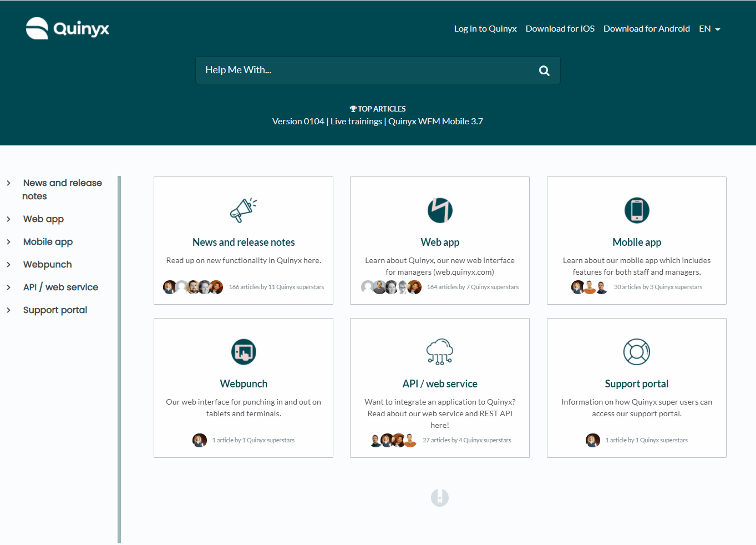756x545 pixels.
Task: Click 'Information on how Quinyx super users' description
Action: 637,408
